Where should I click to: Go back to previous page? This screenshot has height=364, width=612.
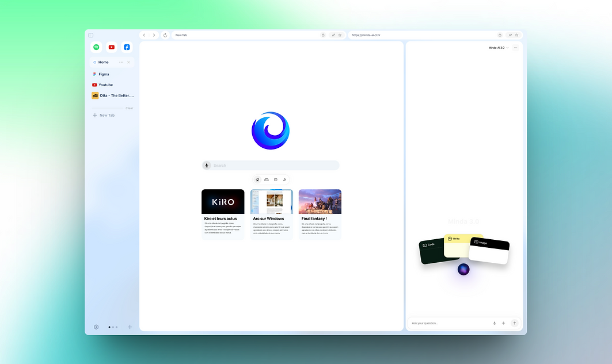coord(144,35)
